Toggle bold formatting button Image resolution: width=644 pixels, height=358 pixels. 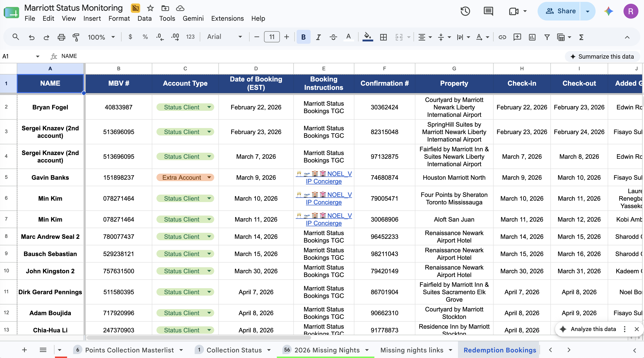(303, 37)
